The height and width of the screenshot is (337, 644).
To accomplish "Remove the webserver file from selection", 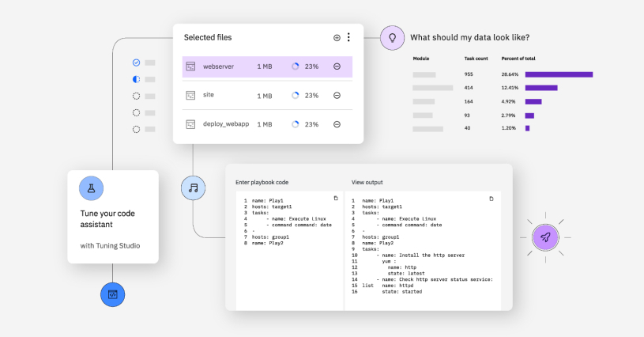I will click(x=337, y=66).
